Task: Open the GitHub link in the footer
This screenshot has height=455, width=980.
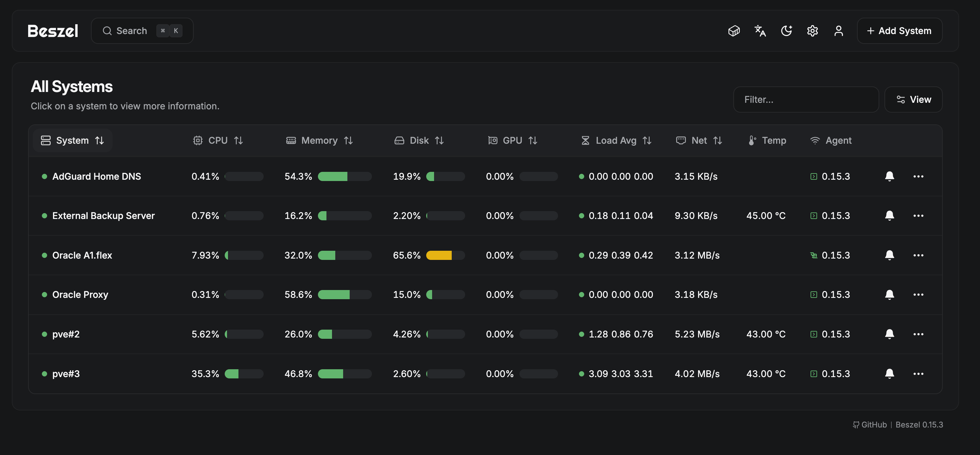Action: pyautogui.click(x=870, y=424)
